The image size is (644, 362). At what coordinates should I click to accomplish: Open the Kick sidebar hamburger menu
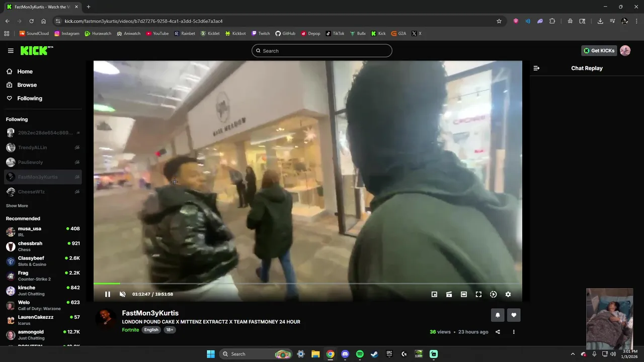(x=11, y=51)
